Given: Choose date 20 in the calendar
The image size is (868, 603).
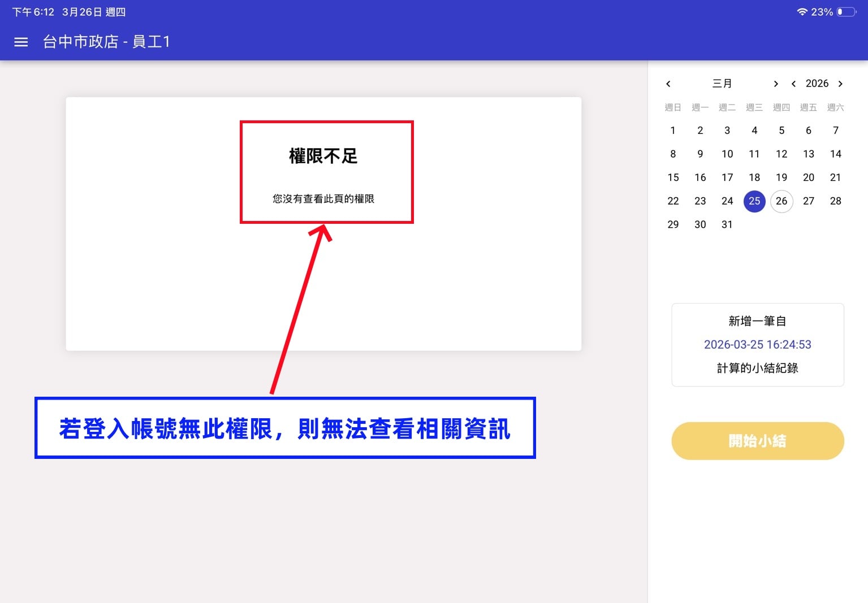Looking at the screenshot, I should pos(809,177).
